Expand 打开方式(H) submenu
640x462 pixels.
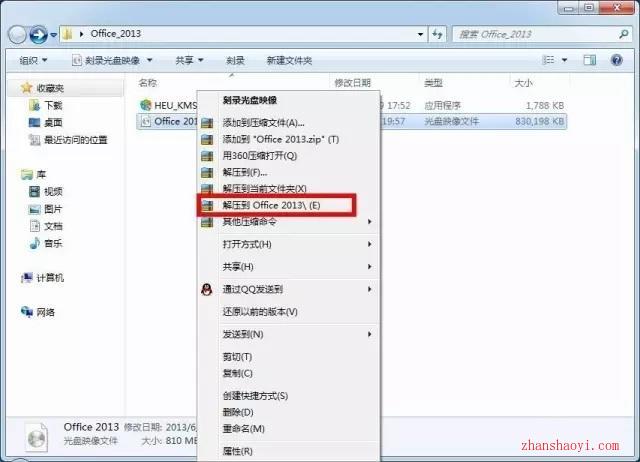point(289,244)
